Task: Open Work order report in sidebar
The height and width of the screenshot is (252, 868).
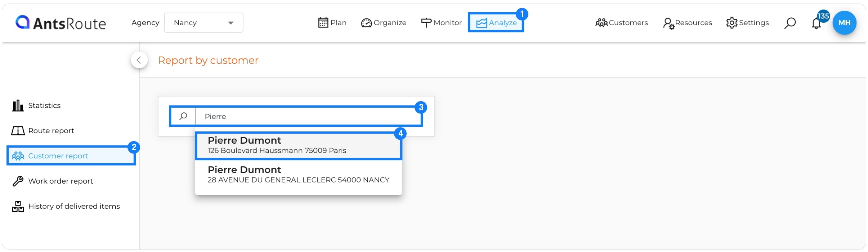Action: pos(53,181)
